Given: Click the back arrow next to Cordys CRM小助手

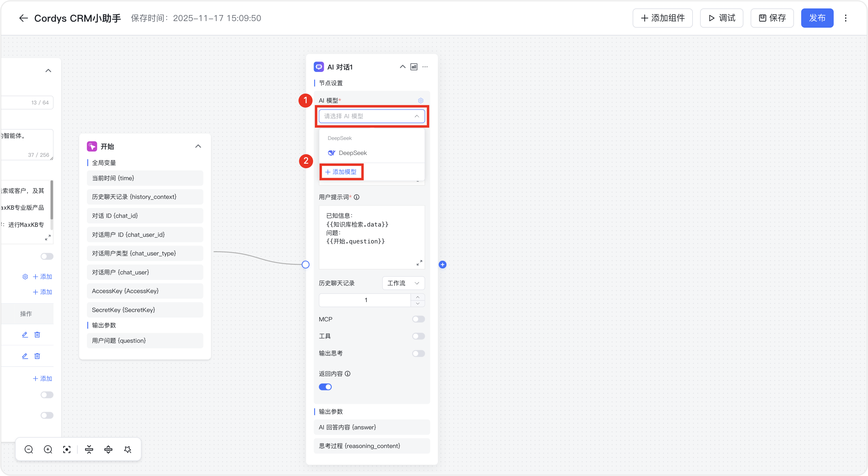Looking at the screenshot, I should (23, 18).
